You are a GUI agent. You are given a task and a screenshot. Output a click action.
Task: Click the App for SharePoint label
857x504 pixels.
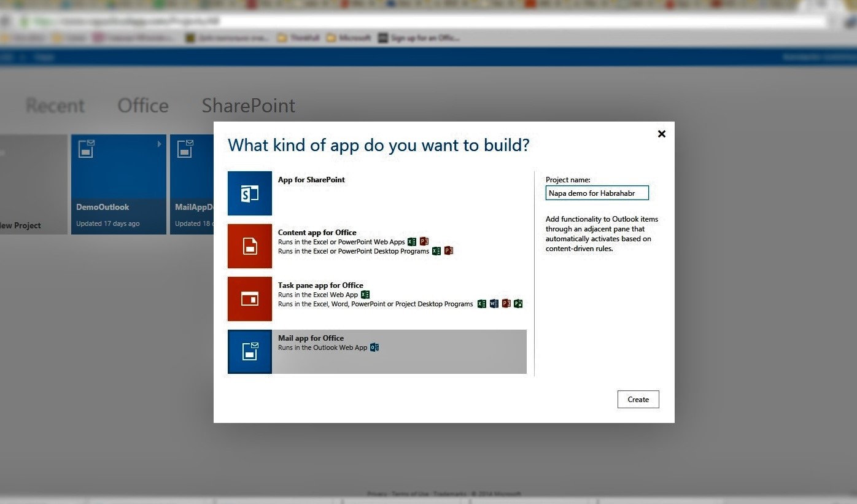click(x=311, y=180)
